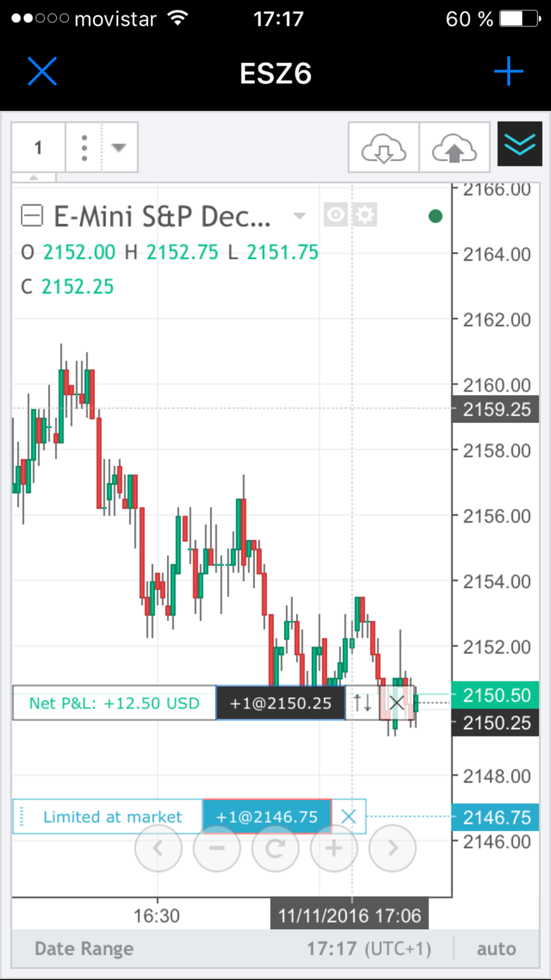Cancel the limit order at 2146.75
551x980 pixels.
point(348,816)
